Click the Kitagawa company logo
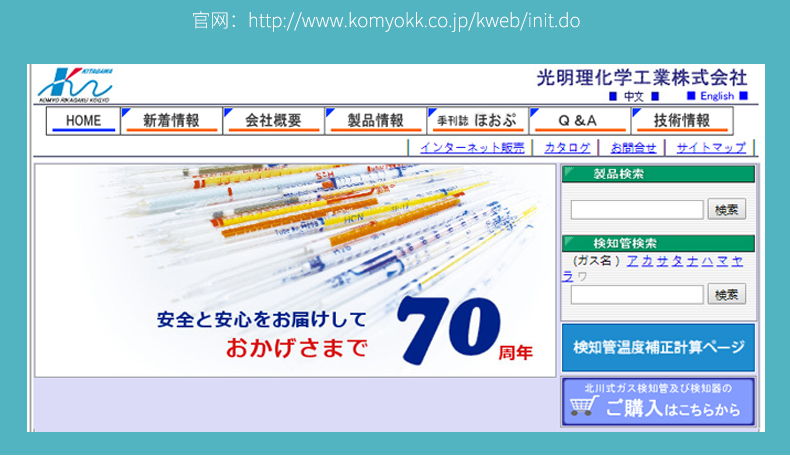The height and width of the screenshot is (462, 790). [75, 85]
